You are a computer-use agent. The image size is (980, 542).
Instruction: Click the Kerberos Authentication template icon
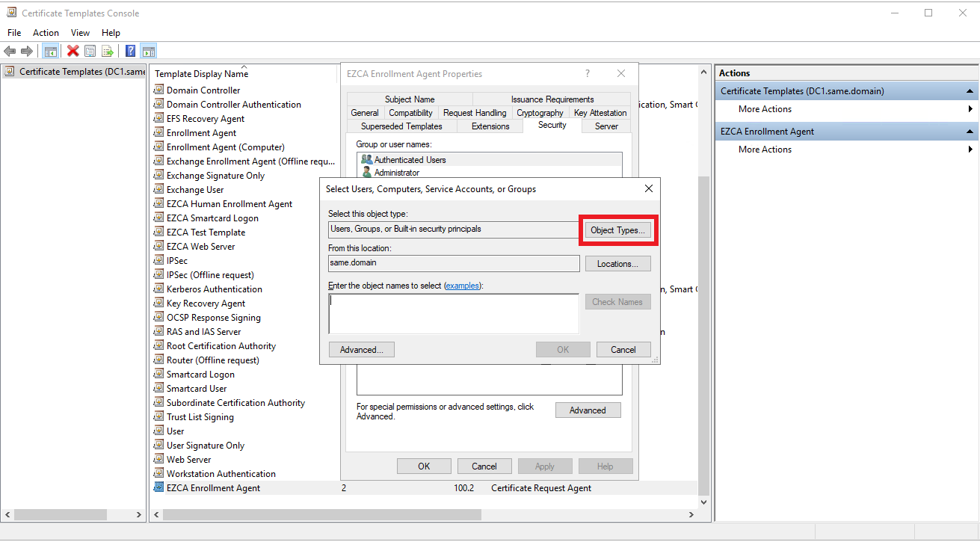(x=158, y=289)
